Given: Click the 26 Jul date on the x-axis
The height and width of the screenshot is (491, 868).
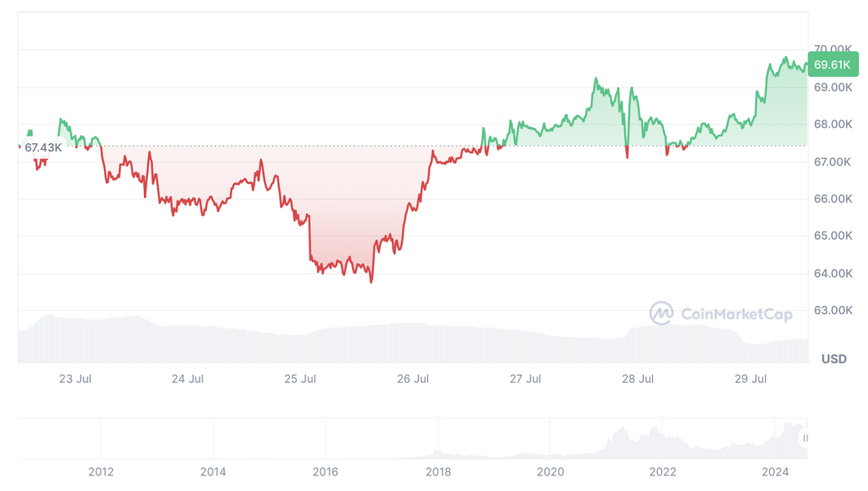Looking at the screenshot, I should 412,379.
